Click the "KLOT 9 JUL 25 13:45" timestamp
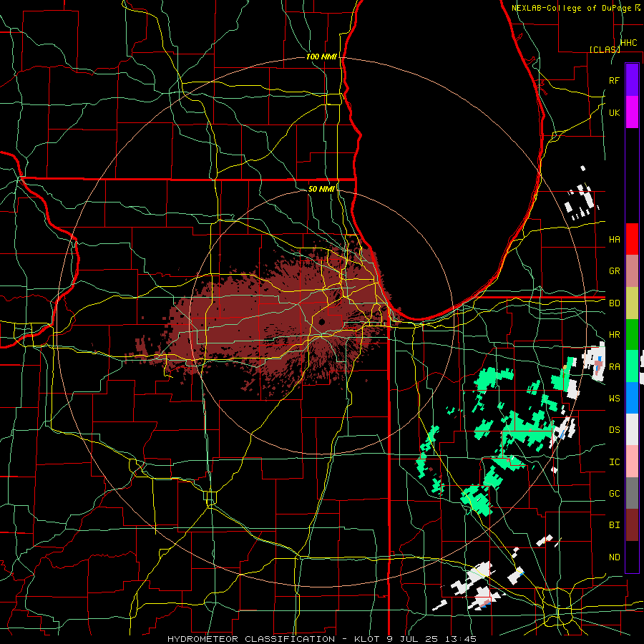Image resolution: width=644 pixels, height=644 pixels. (x=415, y=639)
